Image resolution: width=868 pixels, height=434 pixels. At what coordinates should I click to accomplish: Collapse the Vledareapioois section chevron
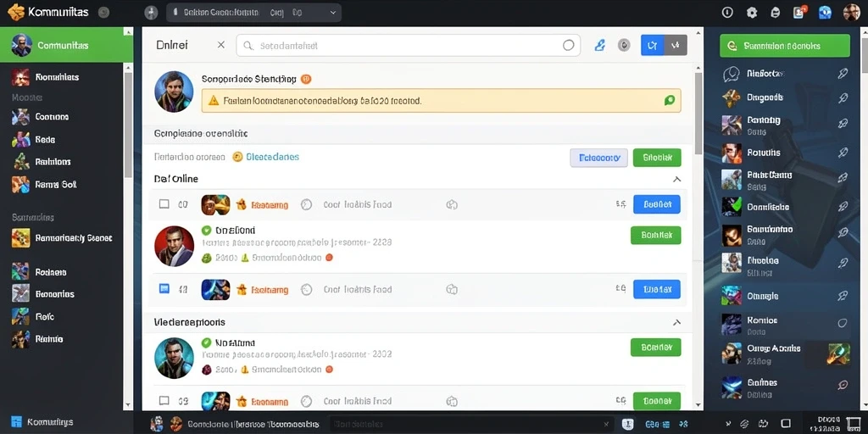(676, 322)
